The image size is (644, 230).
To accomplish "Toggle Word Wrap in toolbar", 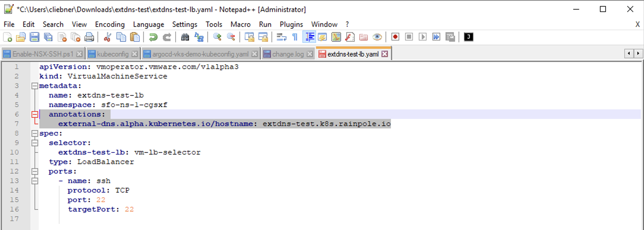I will click(281, 37).
